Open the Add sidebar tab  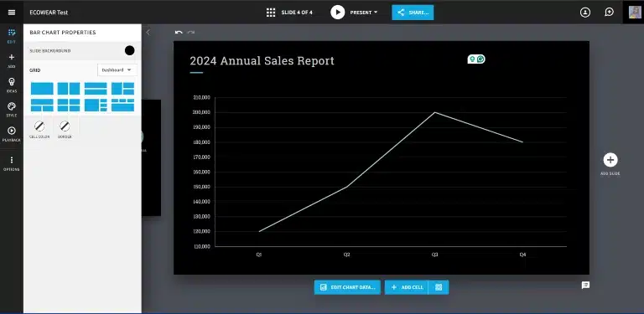(12, 60)
